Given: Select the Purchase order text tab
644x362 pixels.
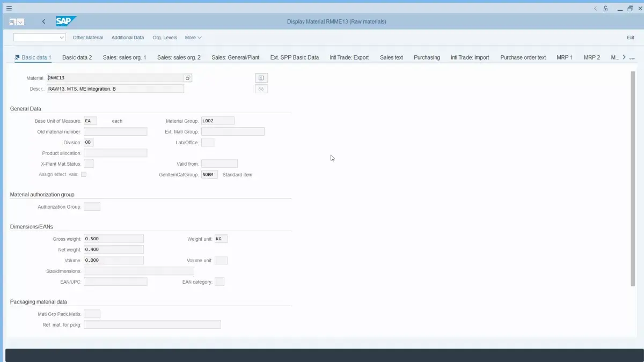Looking at the screenshot, I should [x=523, y=57].
